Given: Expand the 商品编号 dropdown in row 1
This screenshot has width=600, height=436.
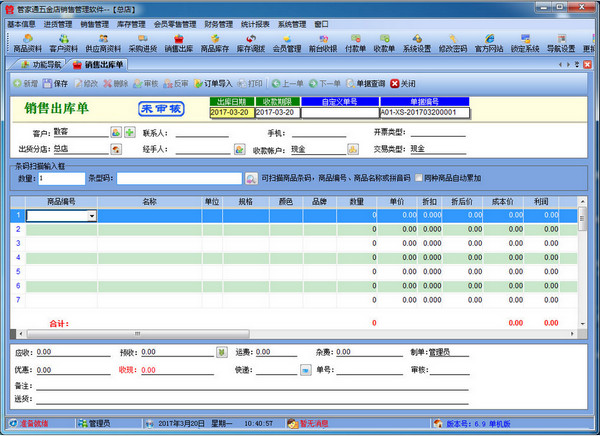Looking at the screenshot, I should click(92, 215).
